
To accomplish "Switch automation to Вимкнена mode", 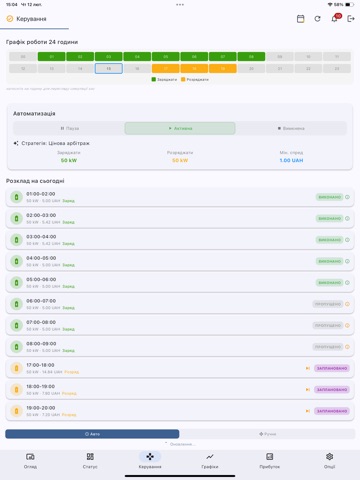I will pos(291,128).
